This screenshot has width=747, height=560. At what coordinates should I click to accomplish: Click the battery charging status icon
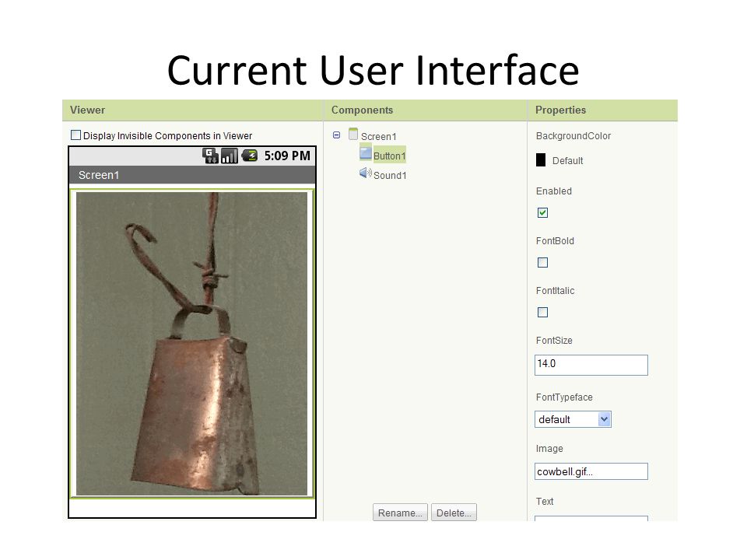pyautogui.click(x=249, y=156)
